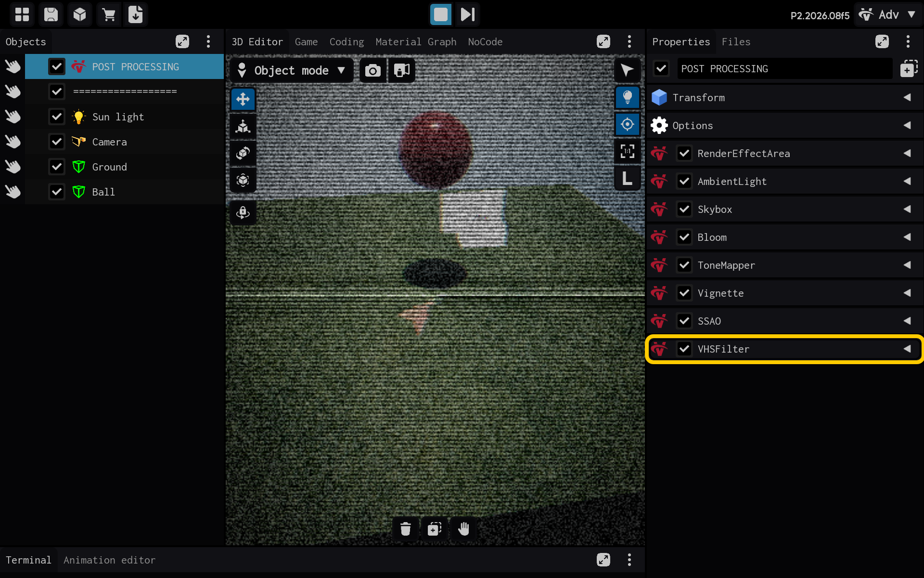Viewport: 924px width, 578px height.
Task: Click the 3D cube package icon
Action: 79,14
